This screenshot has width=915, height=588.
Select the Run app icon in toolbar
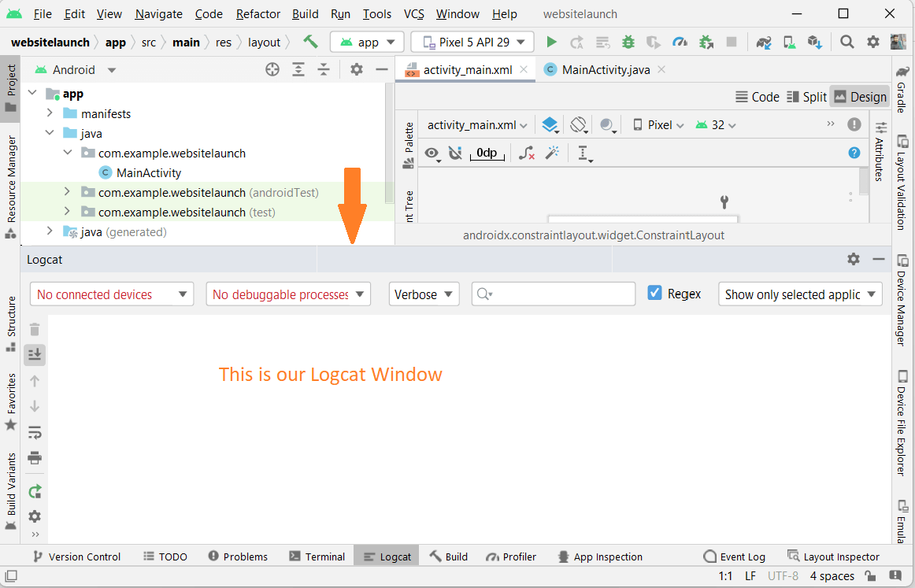tap(551, 42)
